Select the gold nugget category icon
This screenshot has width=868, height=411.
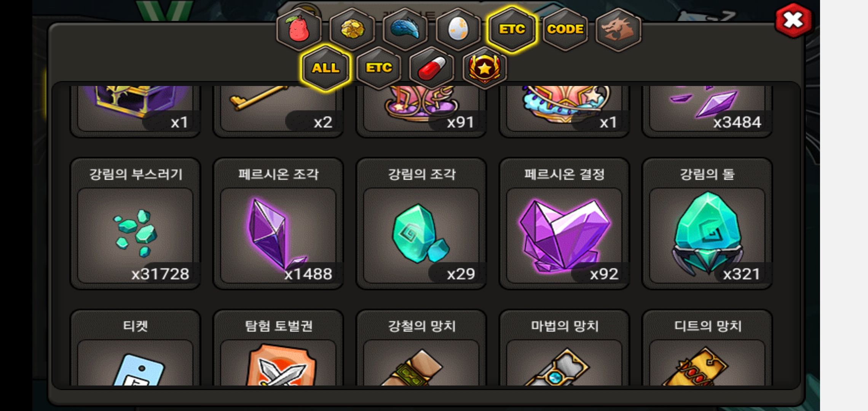352,29
